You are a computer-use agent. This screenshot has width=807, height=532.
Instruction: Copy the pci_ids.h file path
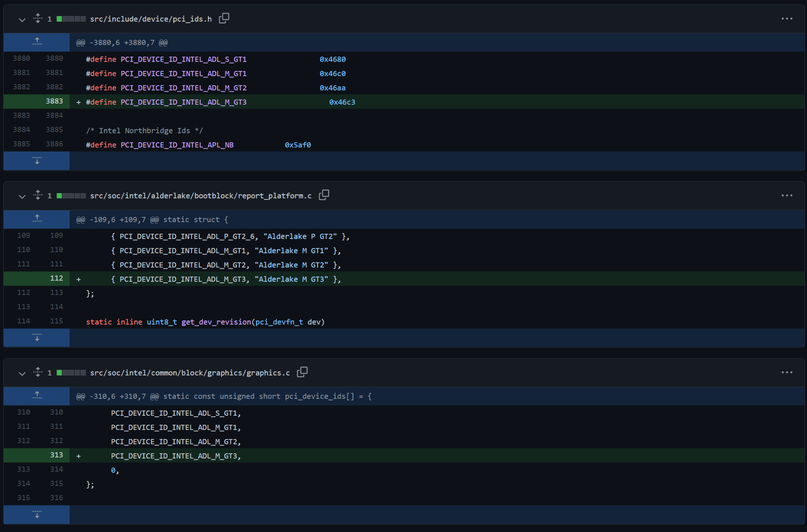click(224, 18)
